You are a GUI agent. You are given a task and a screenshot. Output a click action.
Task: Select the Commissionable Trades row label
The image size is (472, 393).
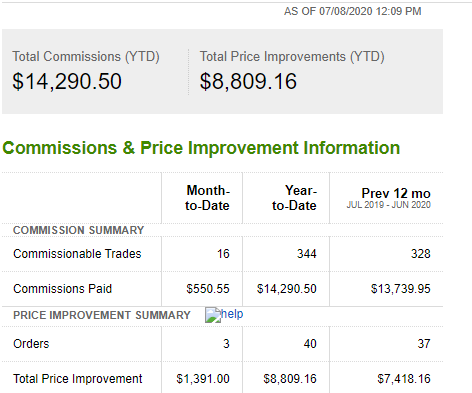click(77, 254)
